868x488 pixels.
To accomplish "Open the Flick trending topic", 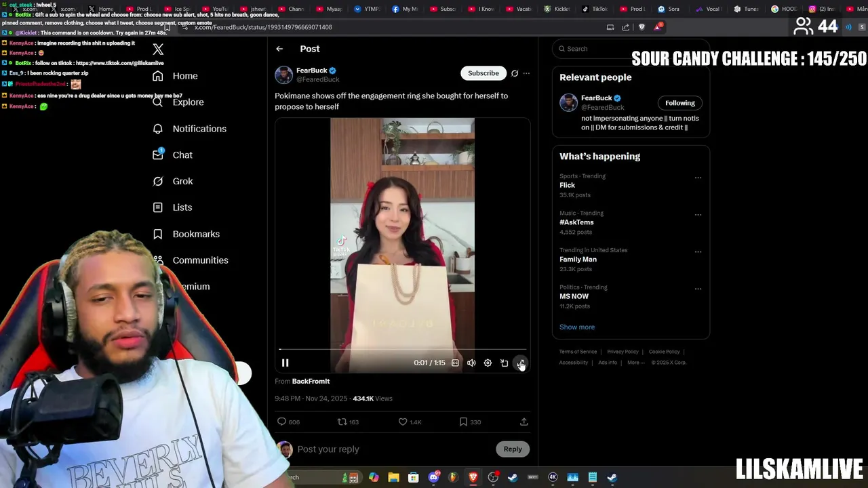I will click(567, 185).
